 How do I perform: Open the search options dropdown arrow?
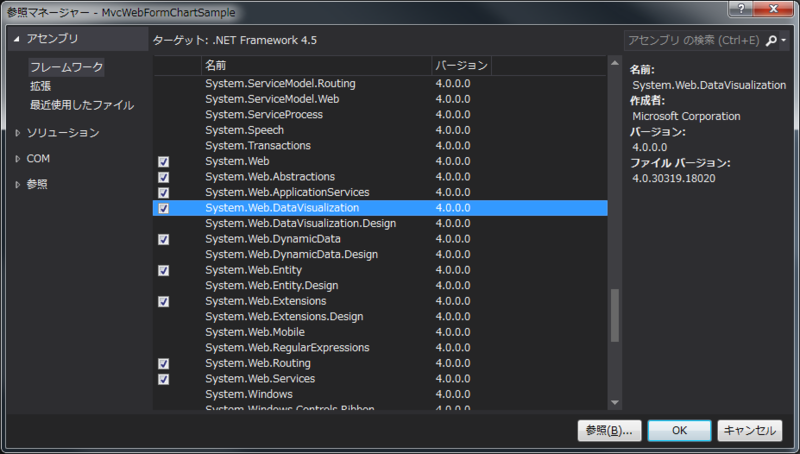784,40
